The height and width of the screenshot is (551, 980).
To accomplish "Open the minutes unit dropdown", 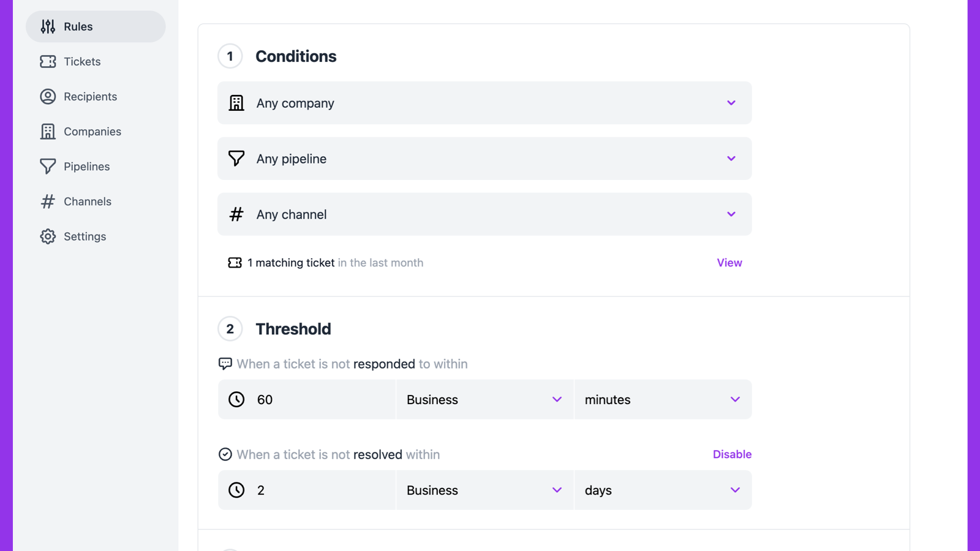I will pyautogui.click(x=663, y=400).
